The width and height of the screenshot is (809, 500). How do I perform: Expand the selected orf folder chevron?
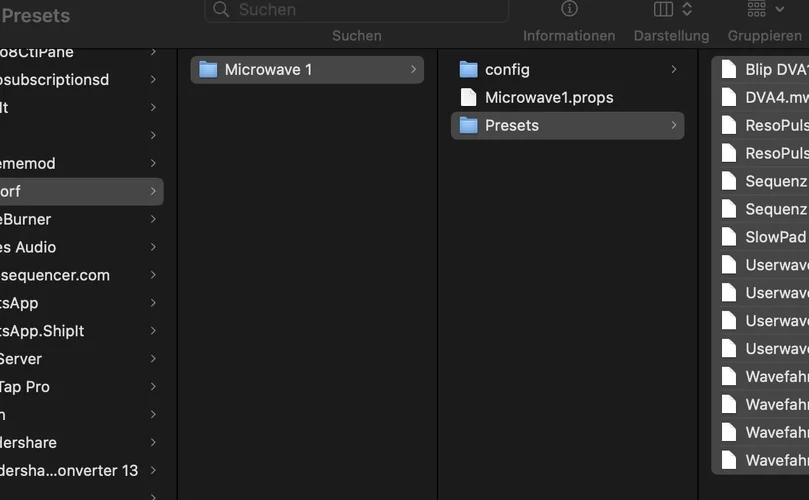click(x=153, y=191)
